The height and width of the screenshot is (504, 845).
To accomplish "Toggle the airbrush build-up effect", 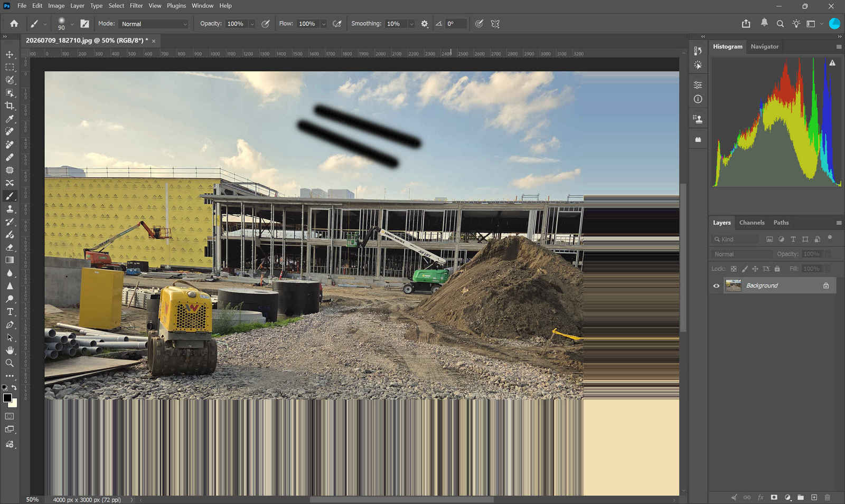I will [337, 24].
